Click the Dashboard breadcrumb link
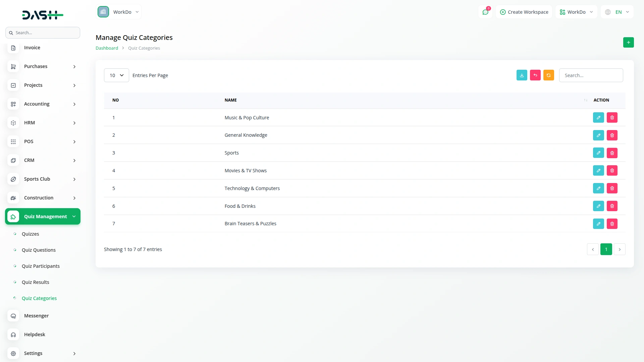Image resolution: width=644 pixels, height=362 pixels. 107,48
